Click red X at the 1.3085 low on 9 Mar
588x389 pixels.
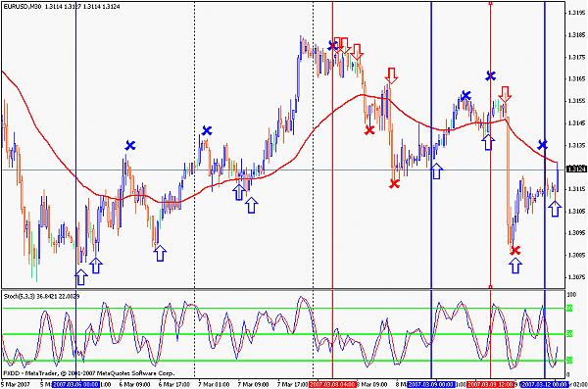pos(515,250)
